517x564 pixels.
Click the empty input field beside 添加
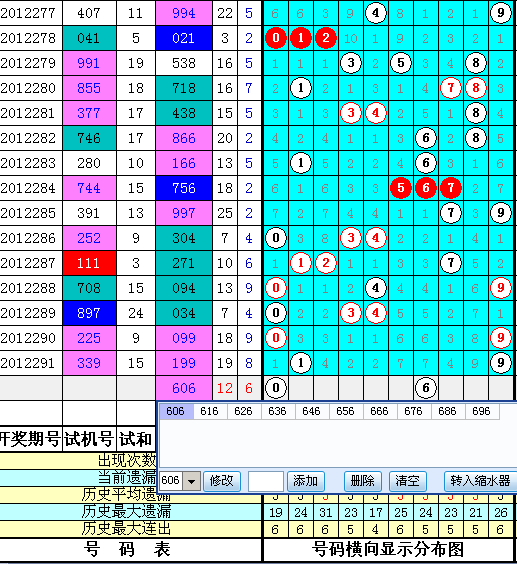266,481
